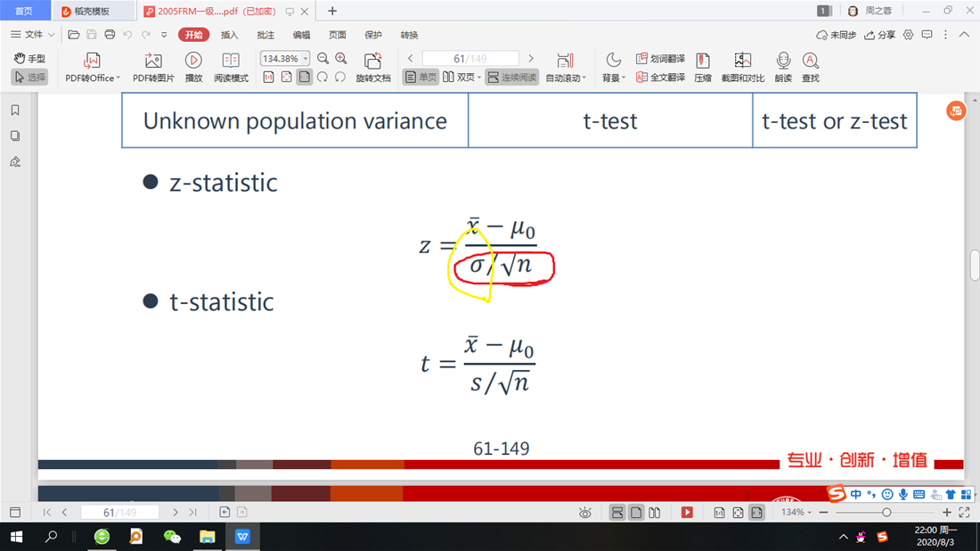
Task: Open the 插入 insert tab
Action: point(230,35)
